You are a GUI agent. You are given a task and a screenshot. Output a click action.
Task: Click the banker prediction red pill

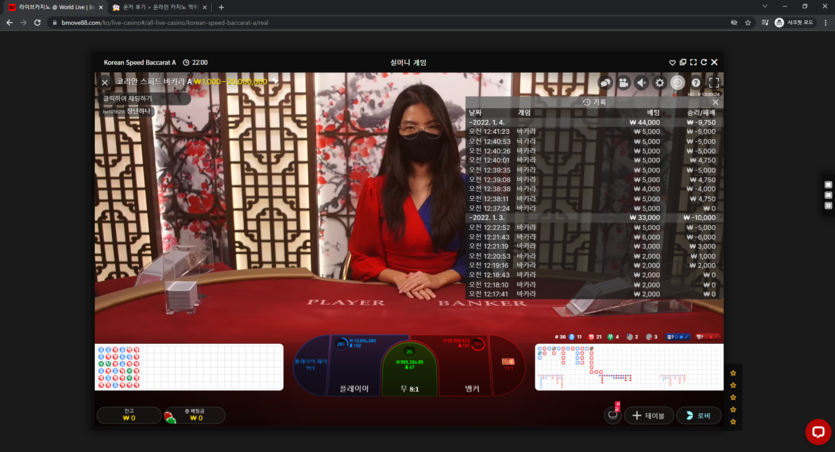(x=708, y=337)
